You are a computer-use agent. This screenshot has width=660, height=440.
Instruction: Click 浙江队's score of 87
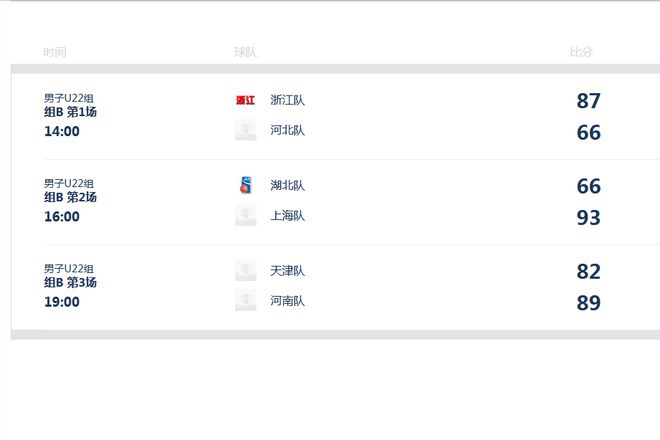point(589,101)
